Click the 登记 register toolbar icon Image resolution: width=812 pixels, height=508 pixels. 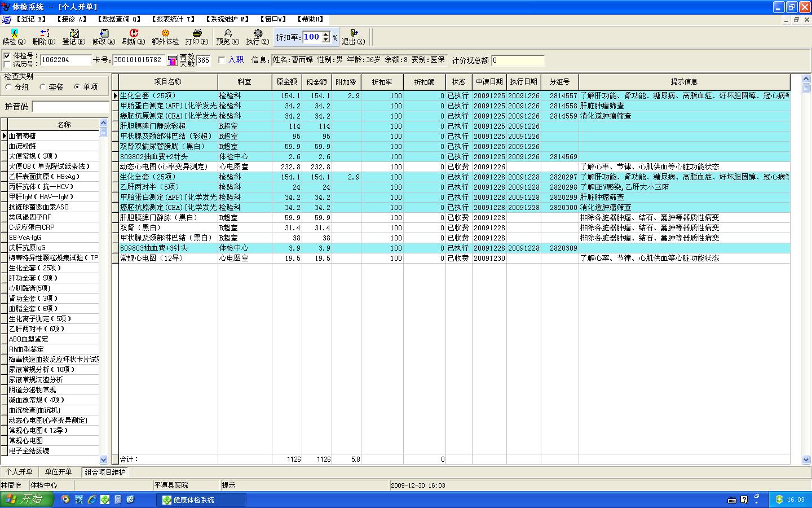pyautogui.click(x=74, y=34)
